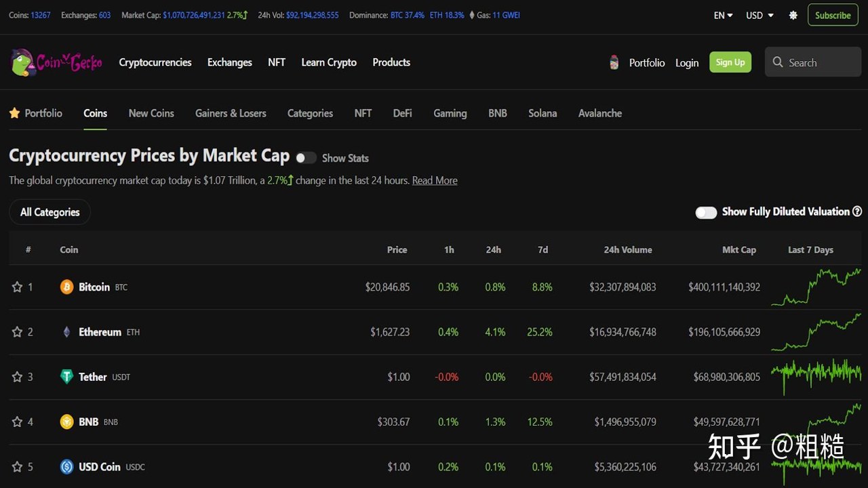868x488 pixels.
Task: Star USD Coin to add to portfolio
Action: (x=17, y=466)
